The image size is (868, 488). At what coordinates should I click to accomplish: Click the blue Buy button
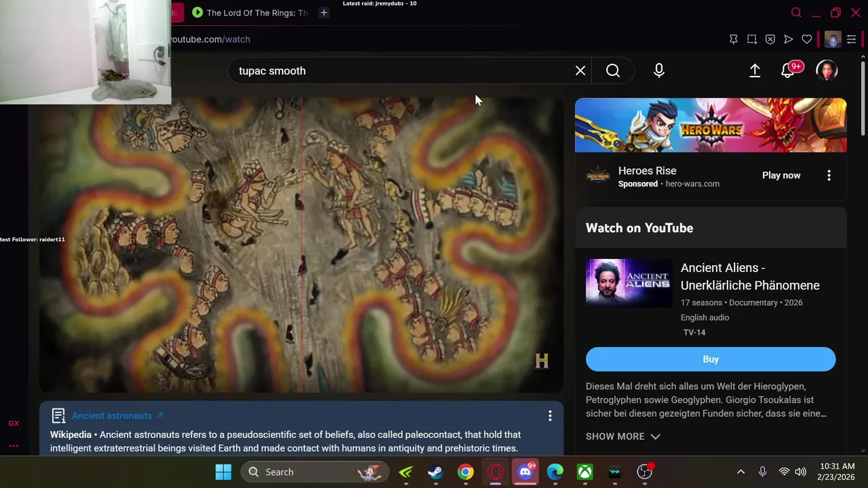coord(711,359)
